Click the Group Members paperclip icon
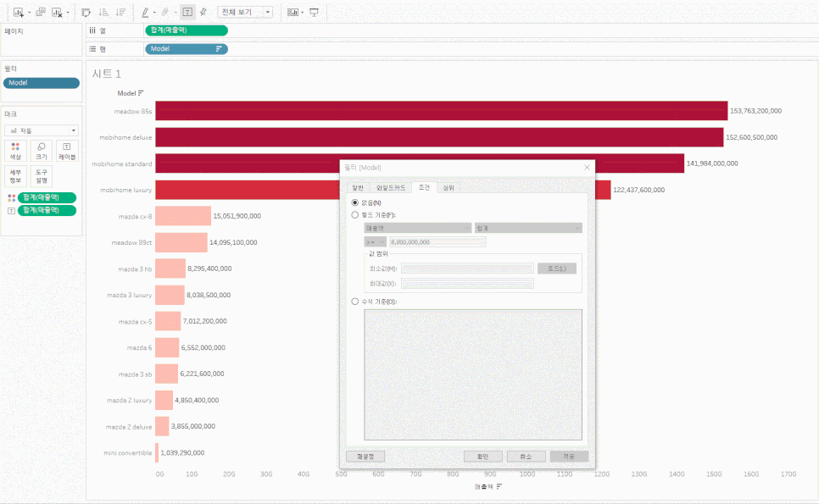Viewport: 819px width, 504px height. 165,12
